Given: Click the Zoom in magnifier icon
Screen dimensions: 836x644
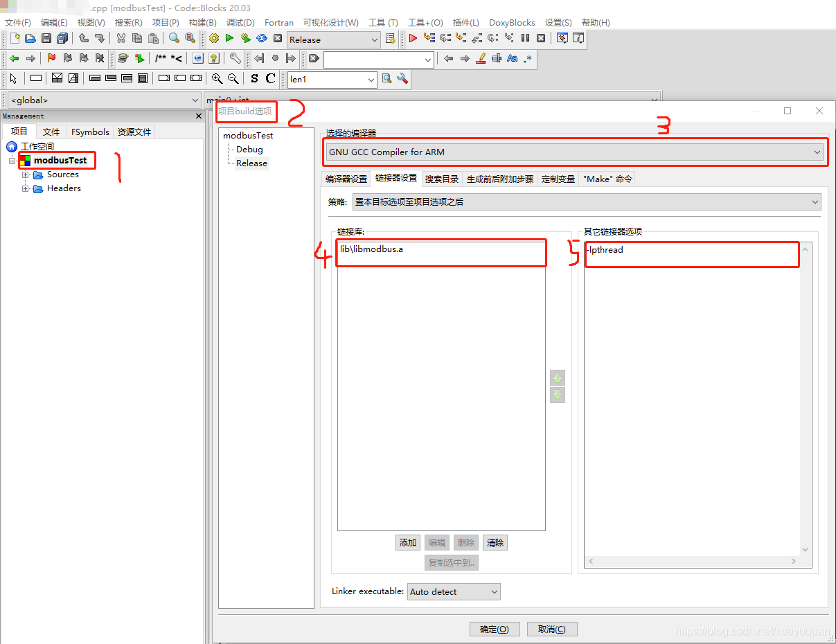Looking at the screenshot, I should click(217, 79).
